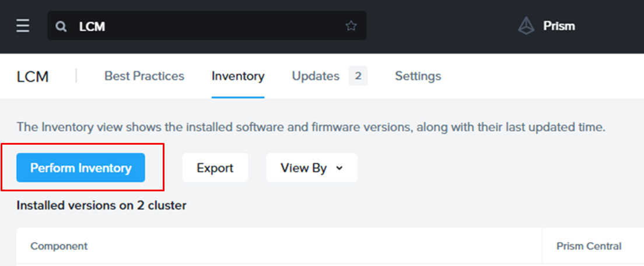Expand the View By dropdown
Screen dimensions: 644x266
click(x=311, y=168)
